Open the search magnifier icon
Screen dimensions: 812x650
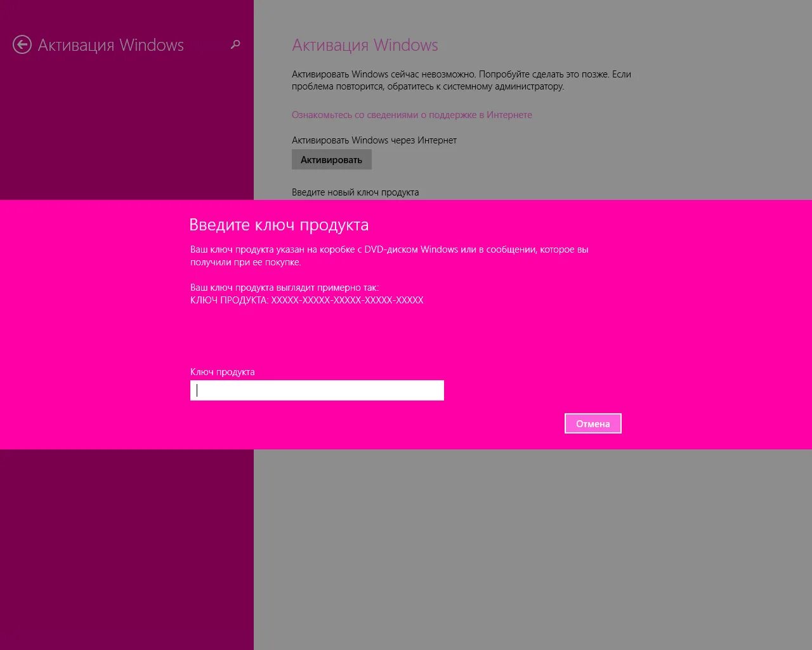click(x=235, y=44)
